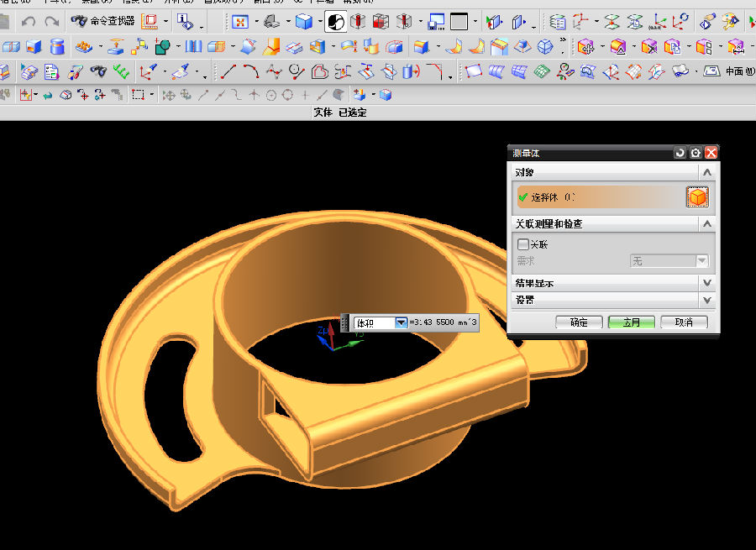Image resolution: width=756 pixels, height=550 pixels.
Task: Open the 命令查找器 command finder
Action: tap(103, 21)
